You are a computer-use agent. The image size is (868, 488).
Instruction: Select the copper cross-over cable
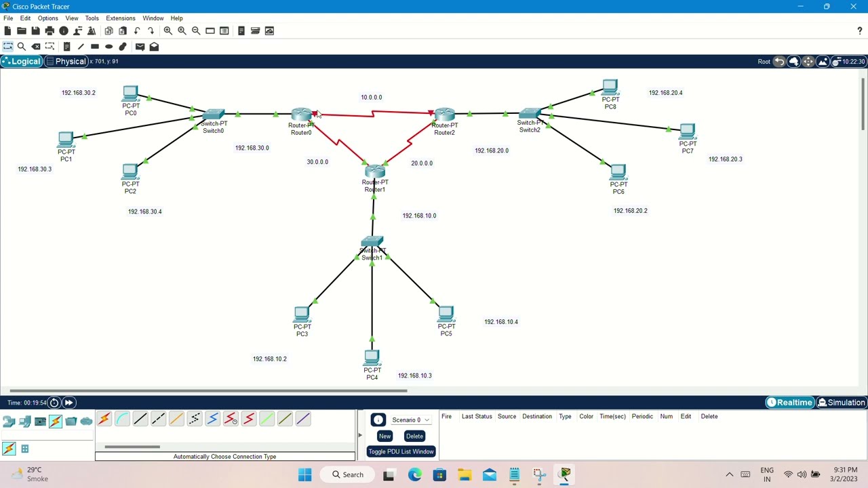pos(158,420)
